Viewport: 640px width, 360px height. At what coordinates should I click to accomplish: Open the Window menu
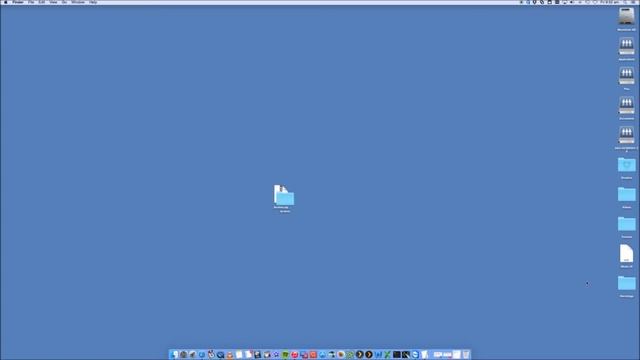pyautogui.click(x=78, y=2)
